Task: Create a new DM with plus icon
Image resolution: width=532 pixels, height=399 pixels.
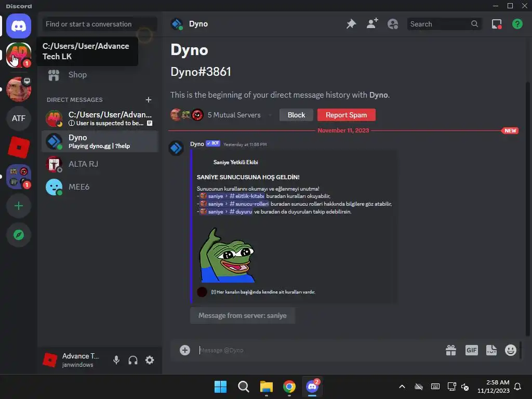Action: (149, 100)
